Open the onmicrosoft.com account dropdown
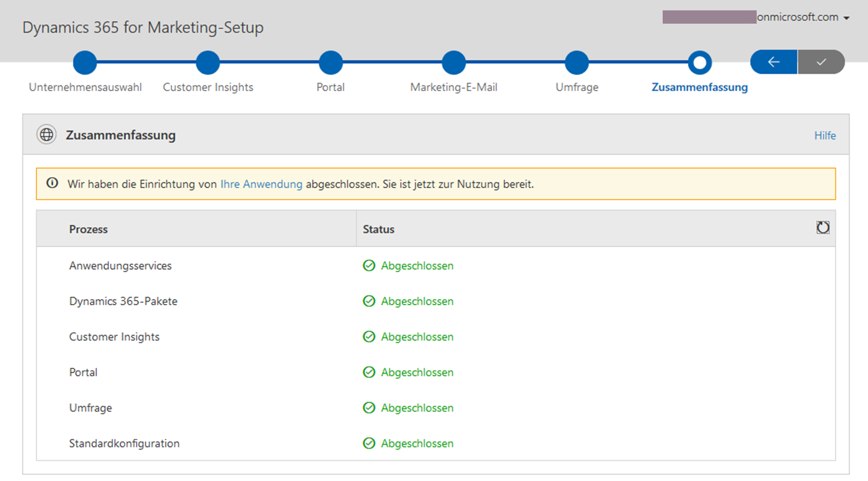 [803, 17]
